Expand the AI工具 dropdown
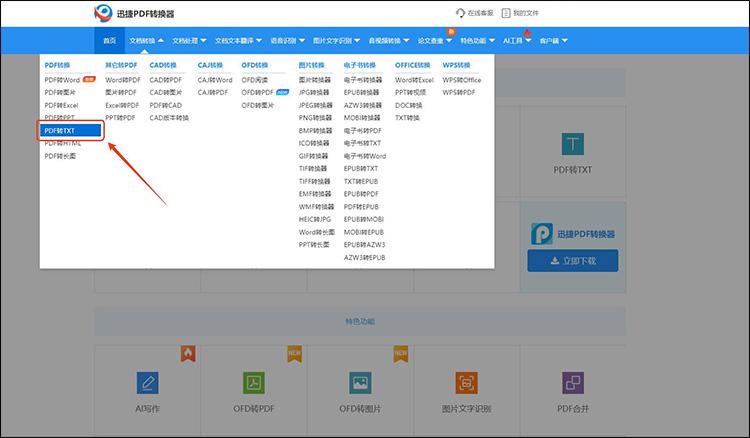The image size is (750, 438). tap(517, 41)
